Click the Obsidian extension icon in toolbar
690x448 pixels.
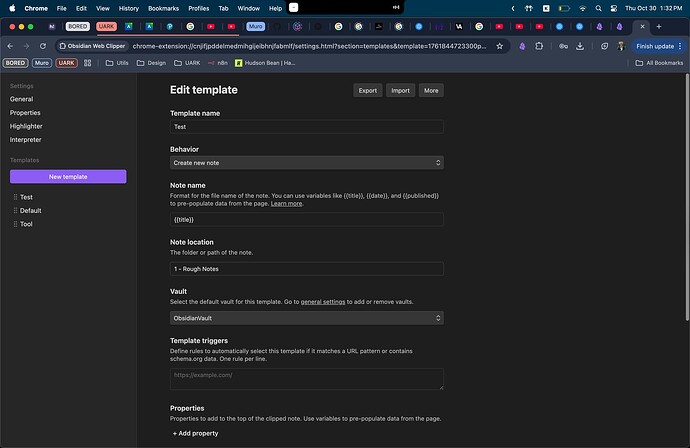[522, 46]
